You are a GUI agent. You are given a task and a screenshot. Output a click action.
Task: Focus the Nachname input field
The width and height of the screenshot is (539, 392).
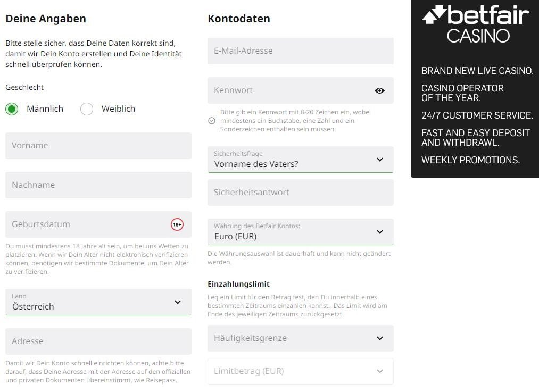point(98,185)
